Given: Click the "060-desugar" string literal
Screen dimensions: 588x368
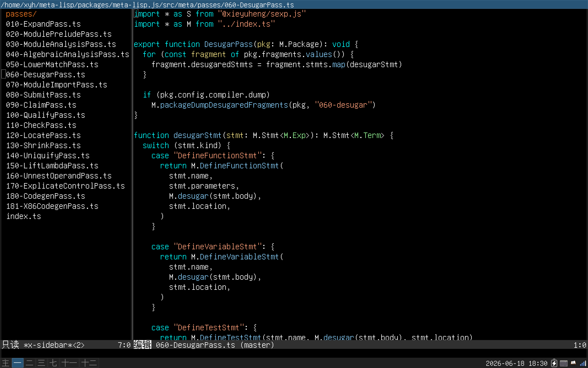Looking at the screenshot, I should point(343,105).
